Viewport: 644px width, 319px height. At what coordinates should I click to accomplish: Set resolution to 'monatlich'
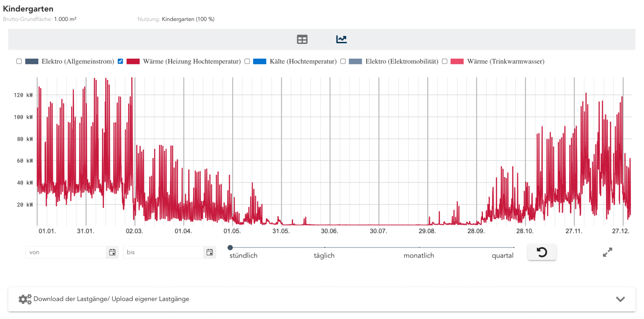point(419,248)
